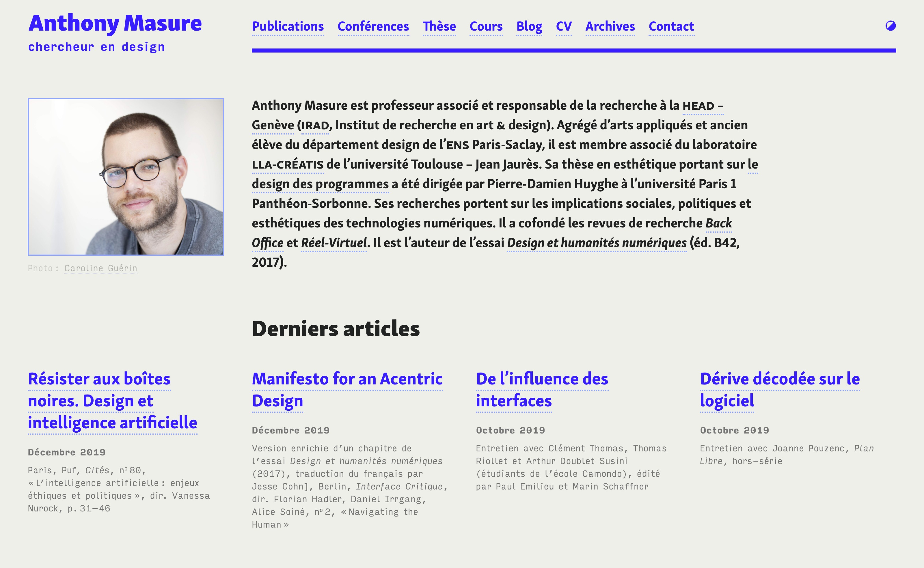The height and width of the screenshot is (568, 924).
Task: Toggle the dark/light contrast mode icon
Action: (890, 26)
